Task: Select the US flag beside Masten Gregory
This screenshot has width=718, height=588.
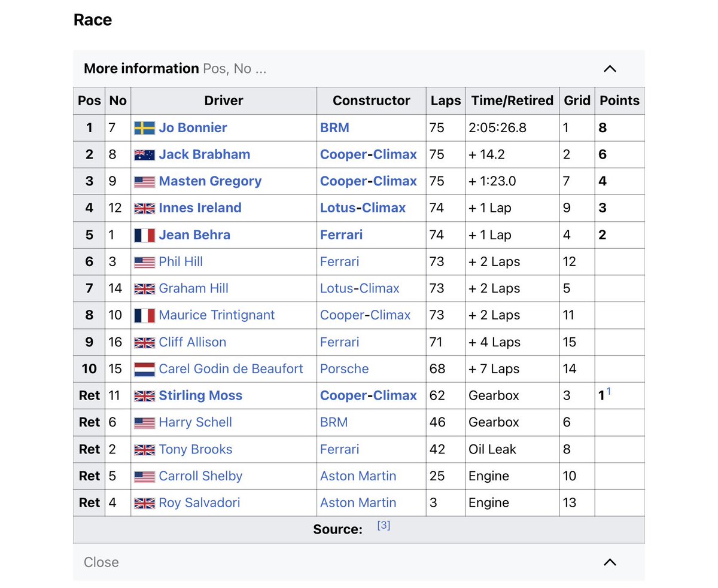Action: click(x=144, y=181)
